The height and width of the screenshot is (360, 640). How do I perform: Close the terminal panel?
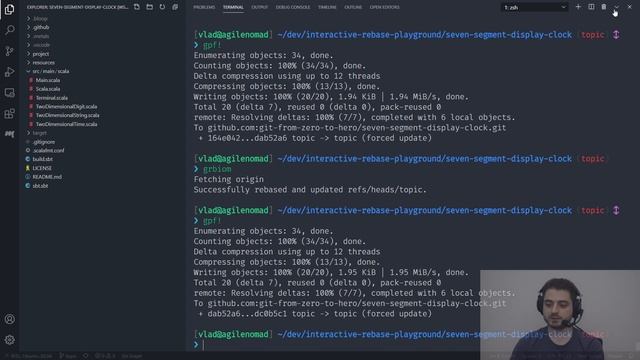click(629, 7)
